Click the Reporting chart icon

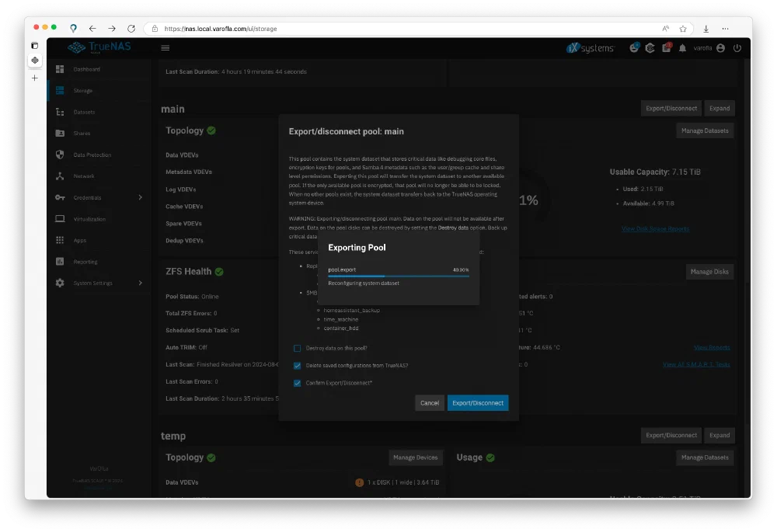point(60,262)
